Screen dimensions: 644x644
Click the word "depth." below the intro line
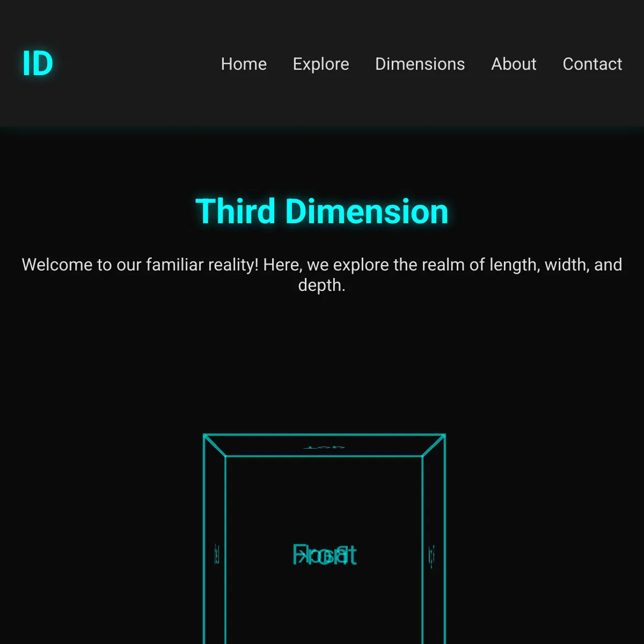coord(321,285)
